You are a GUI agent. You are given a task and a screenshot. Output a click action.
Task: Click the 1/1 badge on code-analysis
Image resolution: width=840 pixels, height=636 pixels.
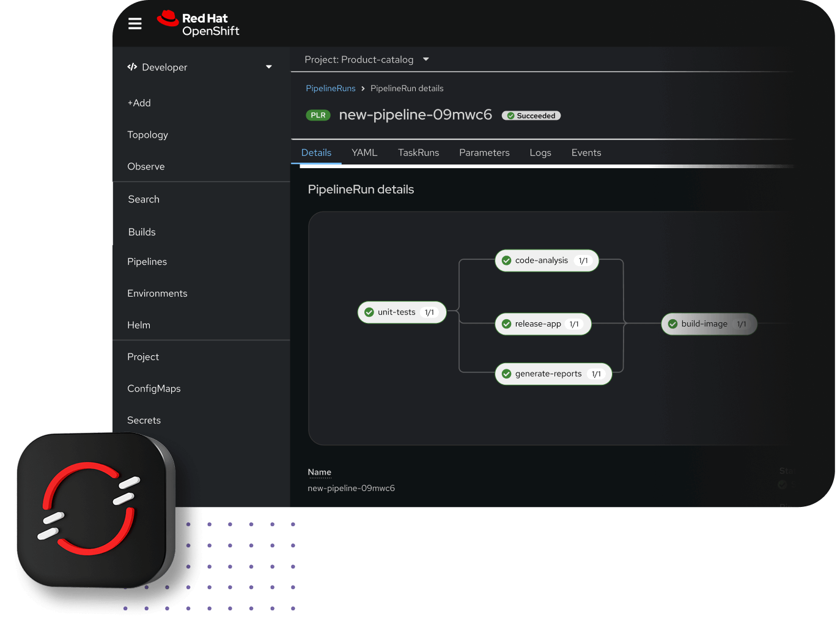pyautogui.click(x=583, y=261)
